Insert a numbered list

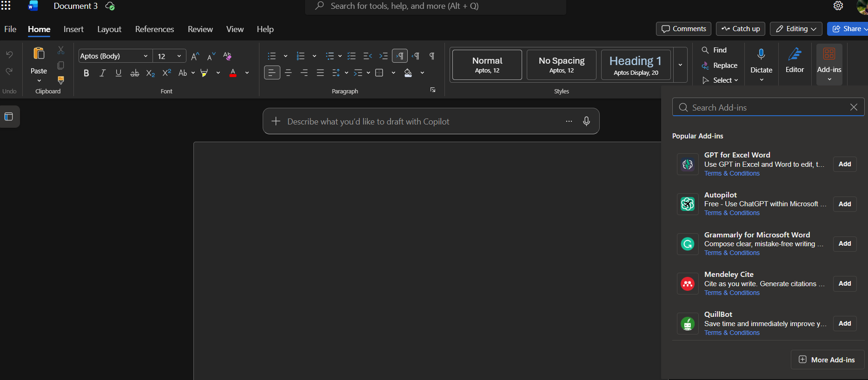point(301,56)
